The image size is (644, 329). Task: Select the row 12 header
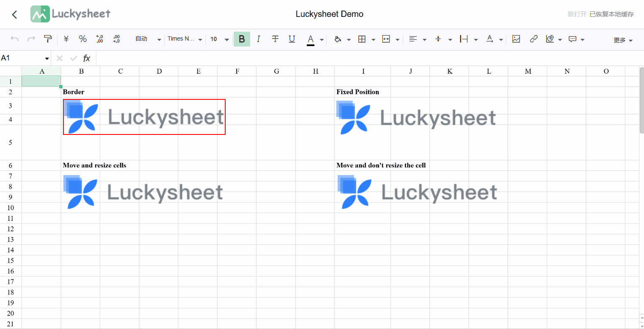coord(11,229)
